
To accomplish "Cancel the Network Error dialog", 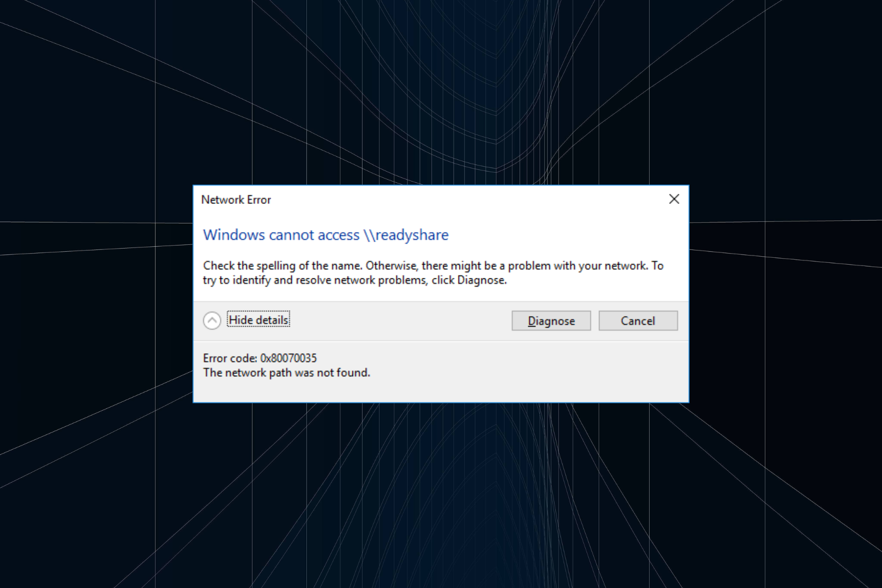I will [638, 321].
